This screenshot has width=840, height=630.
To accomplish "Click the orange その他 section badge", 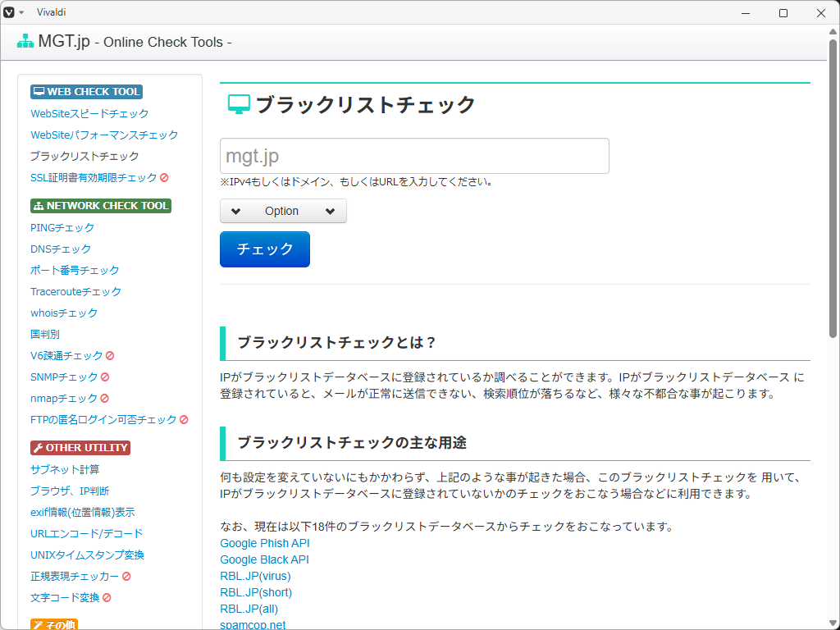I will tap(54, 624).
